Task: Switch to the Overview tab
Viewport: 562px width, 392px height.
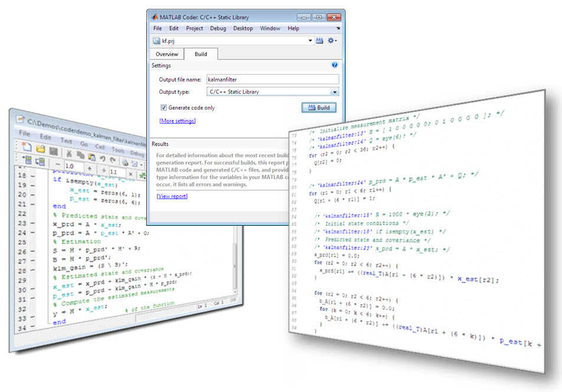Action: point(166,54)
